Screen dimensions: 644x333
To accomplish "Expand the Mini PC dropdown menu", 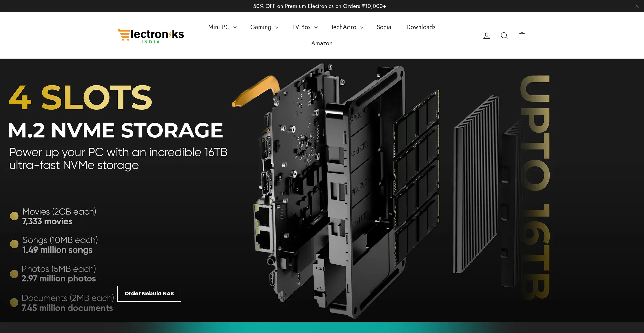I will 222,27.
